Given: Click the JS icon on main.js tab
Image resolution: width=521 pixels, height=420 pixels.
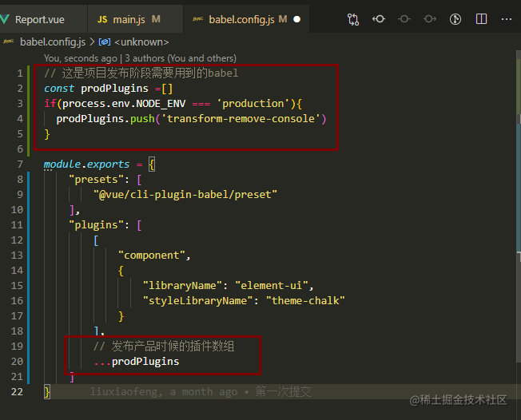Looking at the screenshot, I should click(x=102, y=20).
